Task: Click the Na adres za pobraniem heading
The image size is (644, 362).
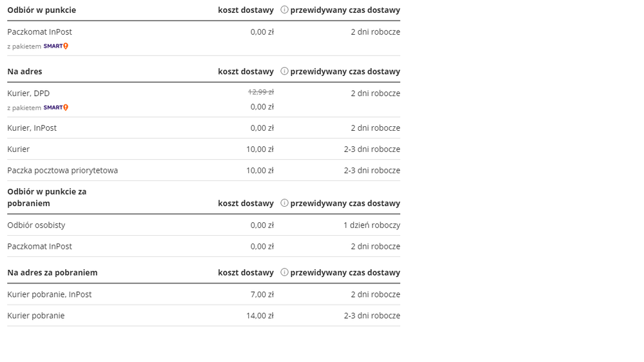Action: [52, 272]
